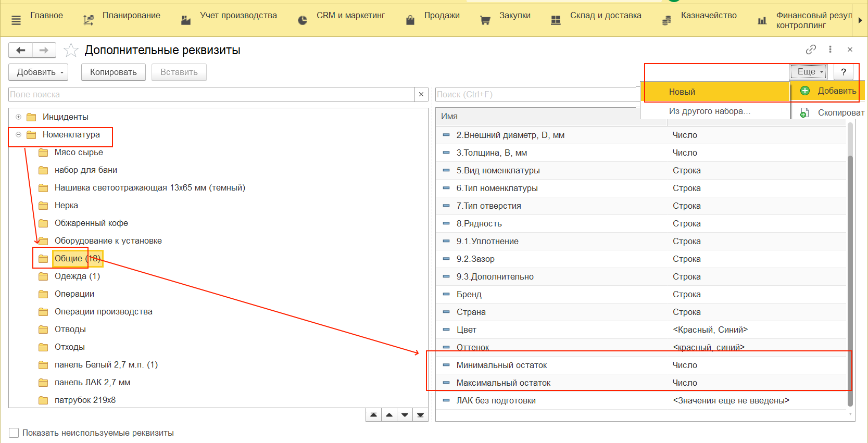Close the Дополнительные реквизиты page

(850, 49)
